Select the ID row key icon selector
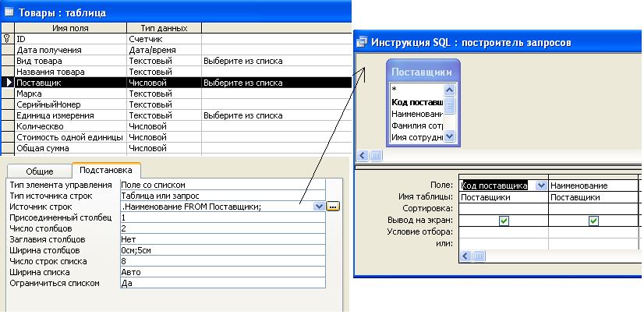 tap(7, 39)
